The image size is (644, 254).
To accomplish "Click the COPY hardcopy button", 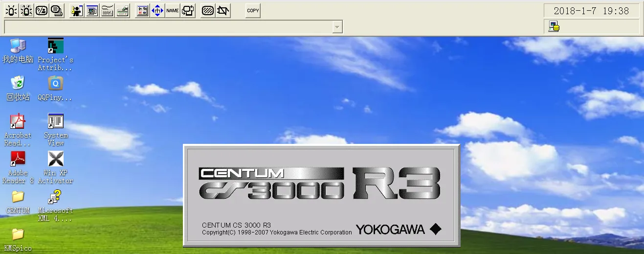I will pos(253,10).
